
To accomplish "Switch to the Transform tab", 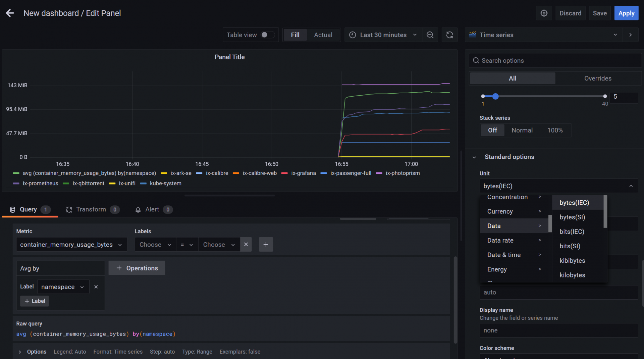I will [x=92, y=209].
